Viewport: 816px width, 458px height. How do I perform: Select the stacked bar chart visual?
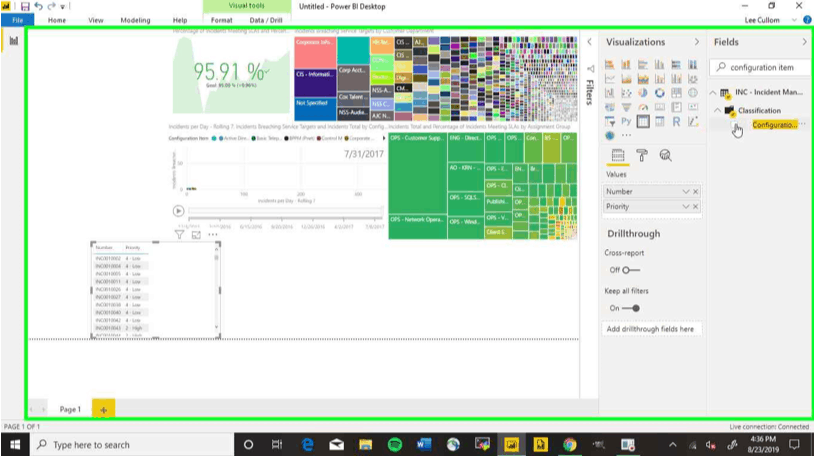609,65
